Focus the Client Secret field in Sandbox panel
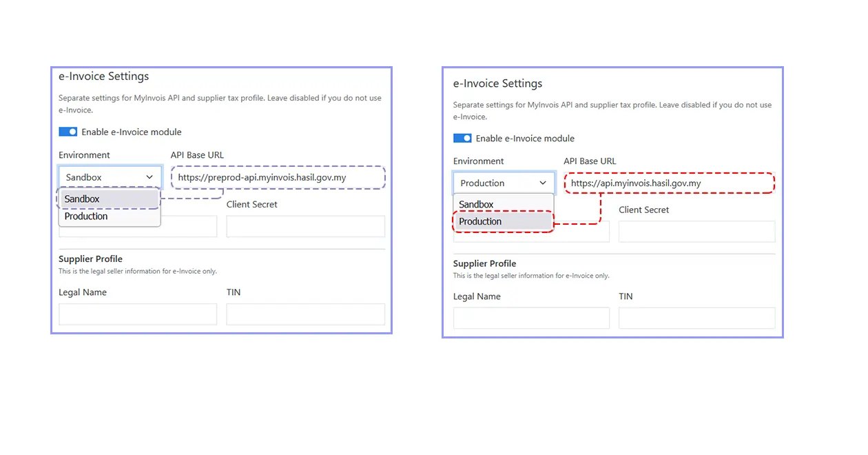 (x=305, y=226)
